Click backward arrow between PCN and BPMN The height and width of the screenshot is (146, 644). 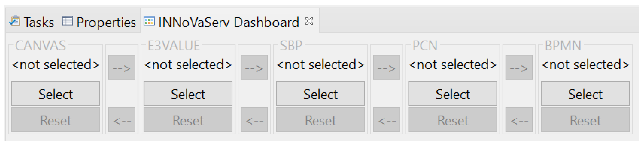[x=519, y=120]
